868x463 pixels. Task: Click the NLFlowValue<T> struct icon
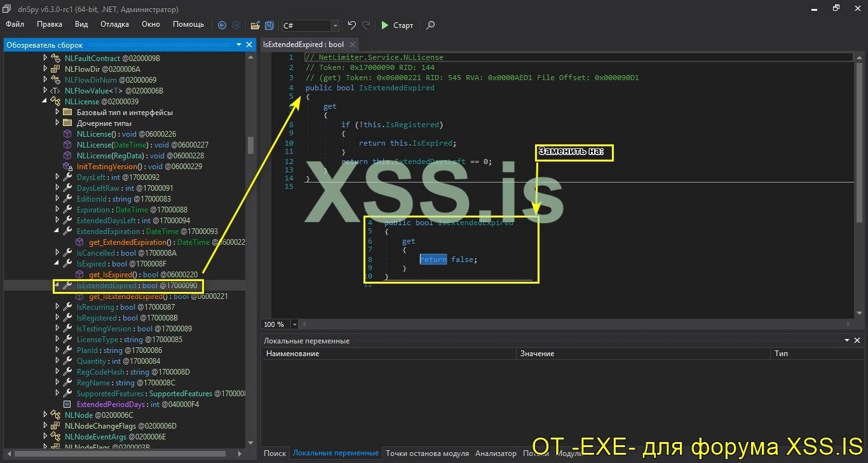tap(55, 91)
